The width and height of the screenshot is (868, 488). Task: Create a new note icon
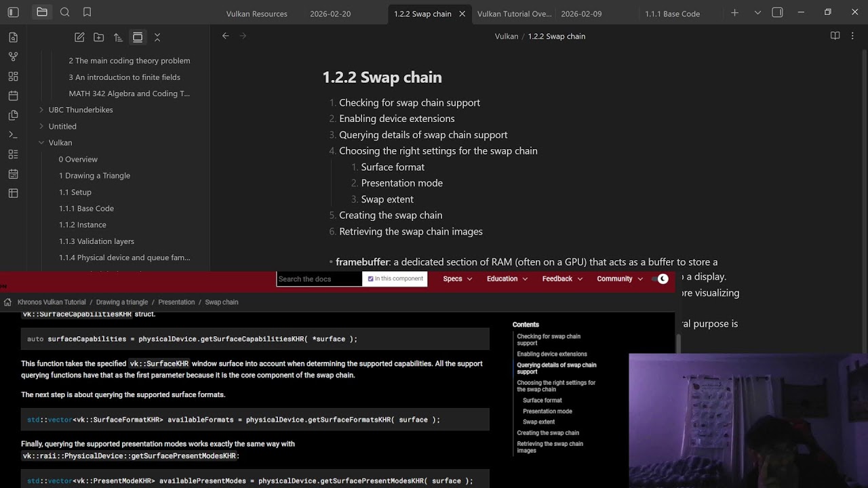79,37
